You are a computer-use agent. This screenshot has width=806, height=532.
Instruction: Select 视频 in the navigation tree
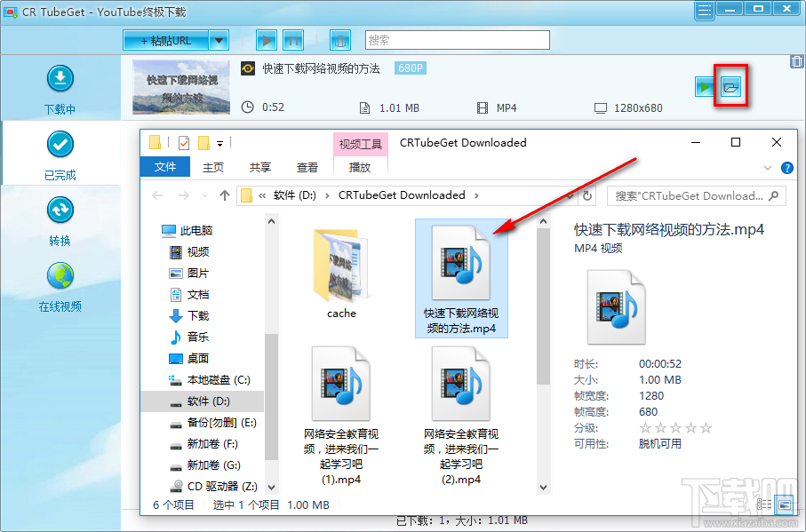189,251
